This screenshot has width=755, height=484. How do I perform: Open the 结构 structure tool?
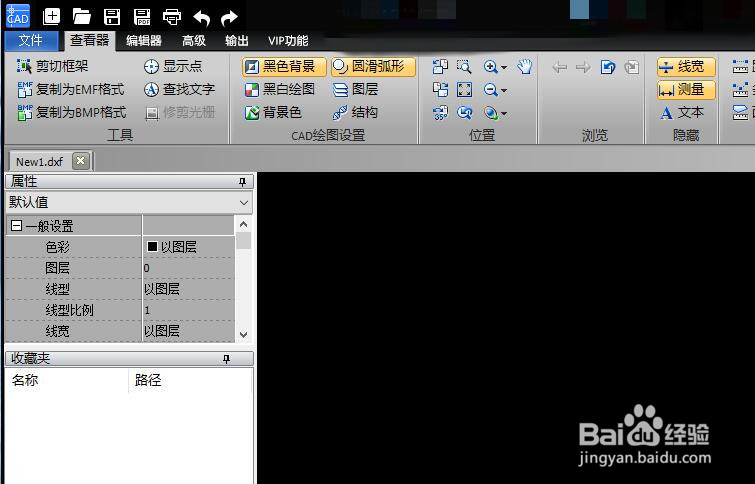pyautogui.click(x=355, y=112)
